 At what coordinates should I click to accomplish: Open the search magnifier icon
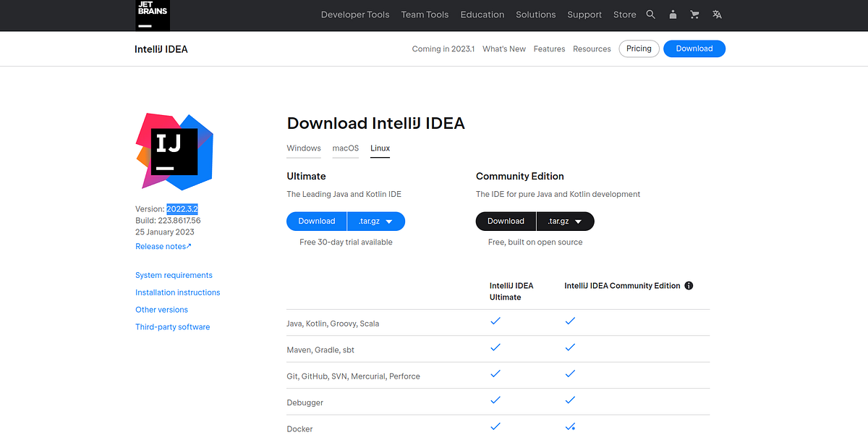tap(650, 14)
